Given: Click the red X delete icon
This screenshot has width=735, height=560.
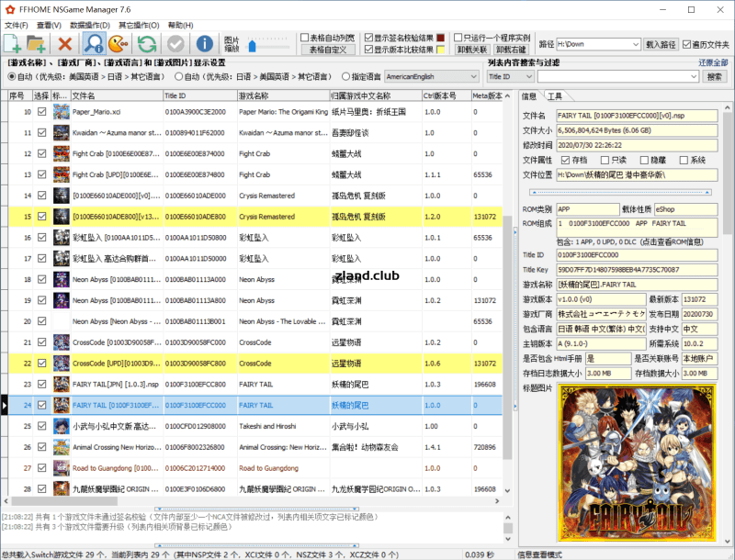Looking at the screenshot, I should 63,42.
